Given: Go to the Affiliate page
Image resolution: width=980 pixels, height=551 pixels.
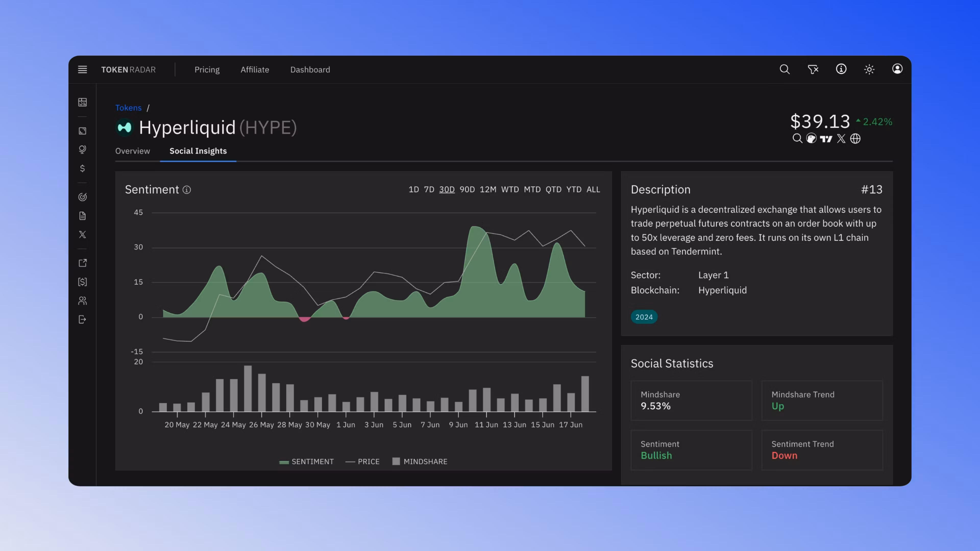Looking at the screenshot, I should pos(254,70).
